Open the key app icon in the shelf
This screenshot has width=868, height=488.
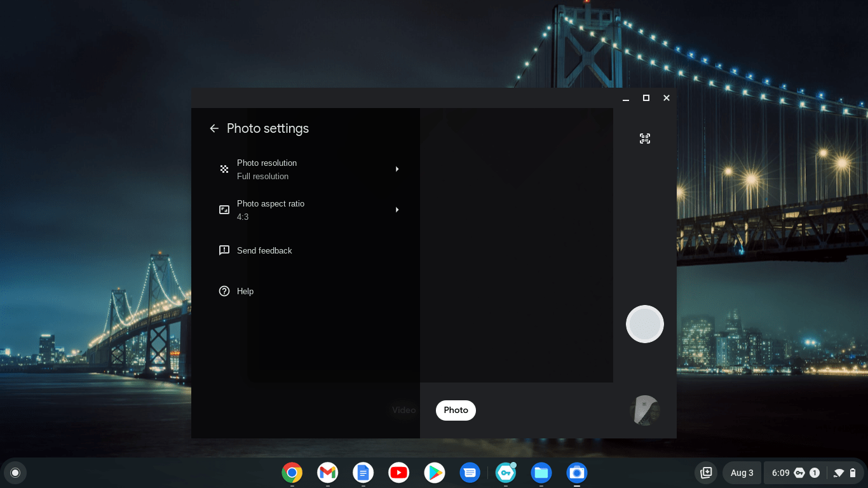click(506, 473)
